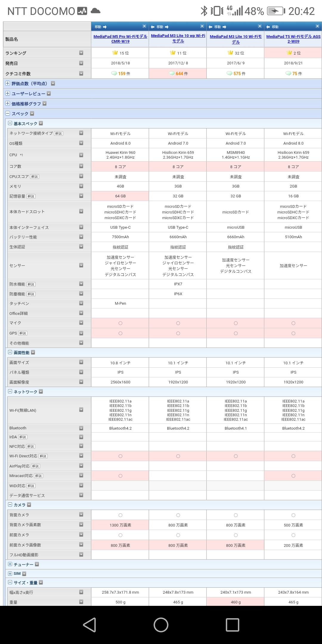
Task: Move MediaPad M3 Lite 10 wp column left
Action: [153, 27]
